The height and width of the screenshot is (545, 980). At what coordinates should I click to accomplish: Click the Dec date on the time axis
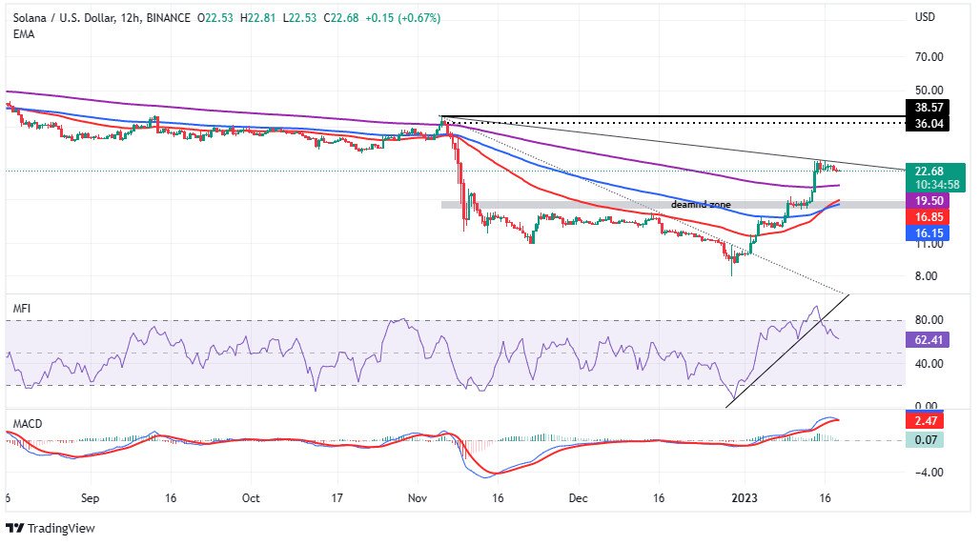point(578,498)
